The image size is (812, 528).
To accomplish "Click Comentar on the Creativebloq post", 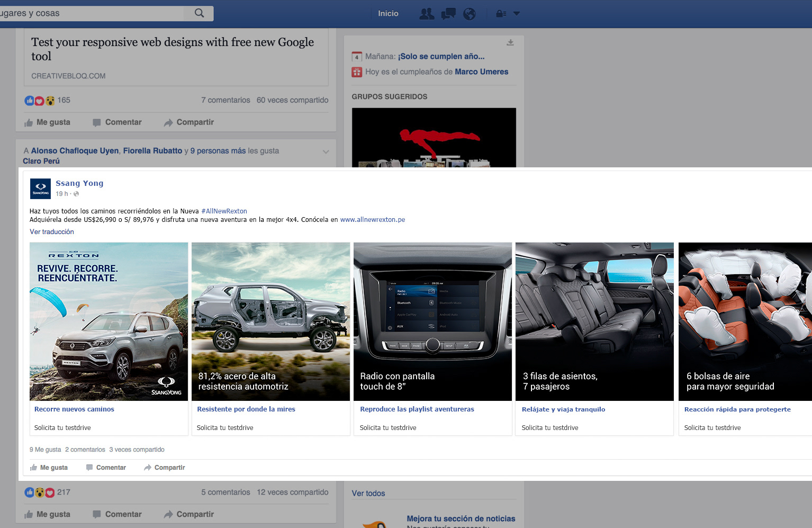I will tap(117, 122).
